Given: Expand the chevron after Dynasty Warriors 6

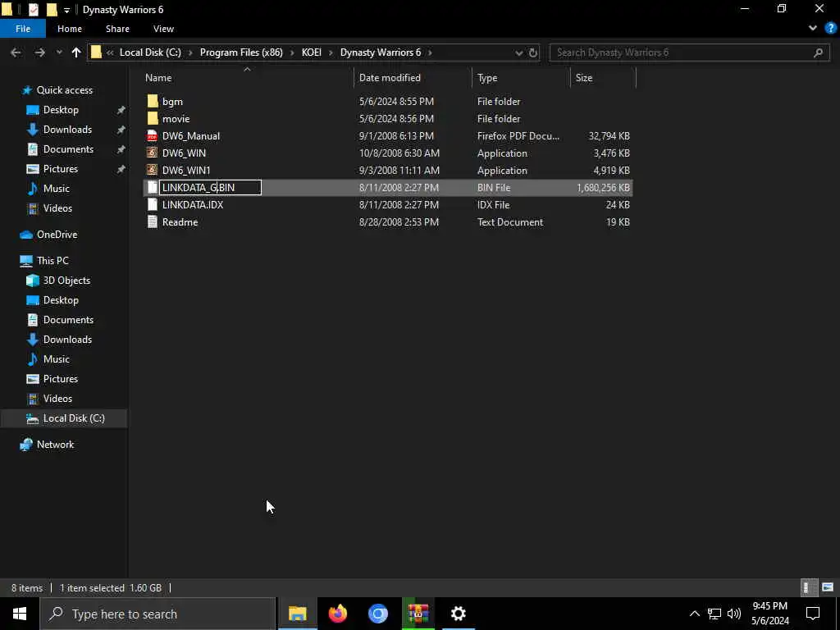Looking at the screenshot, I should 430,52.
